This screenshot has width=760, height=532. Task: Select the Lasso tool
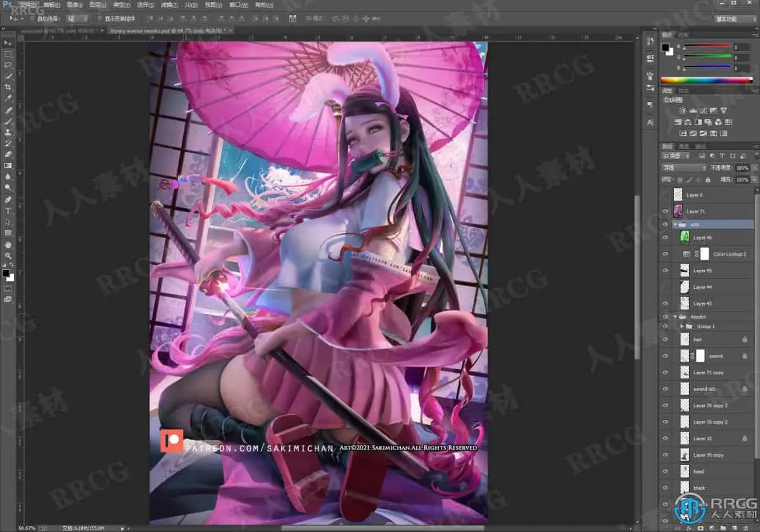8,65
